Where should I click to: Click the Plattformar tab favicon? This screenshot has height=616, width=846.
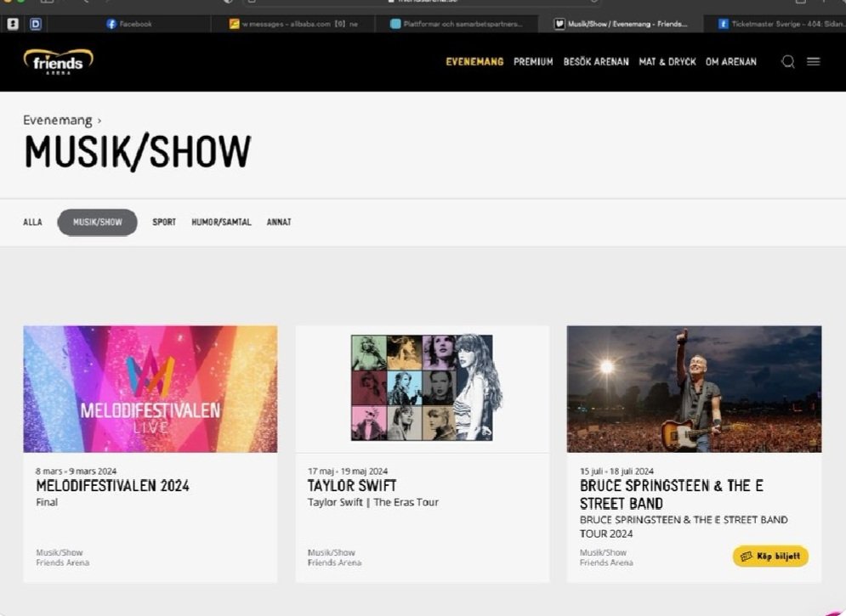(395, 24)
